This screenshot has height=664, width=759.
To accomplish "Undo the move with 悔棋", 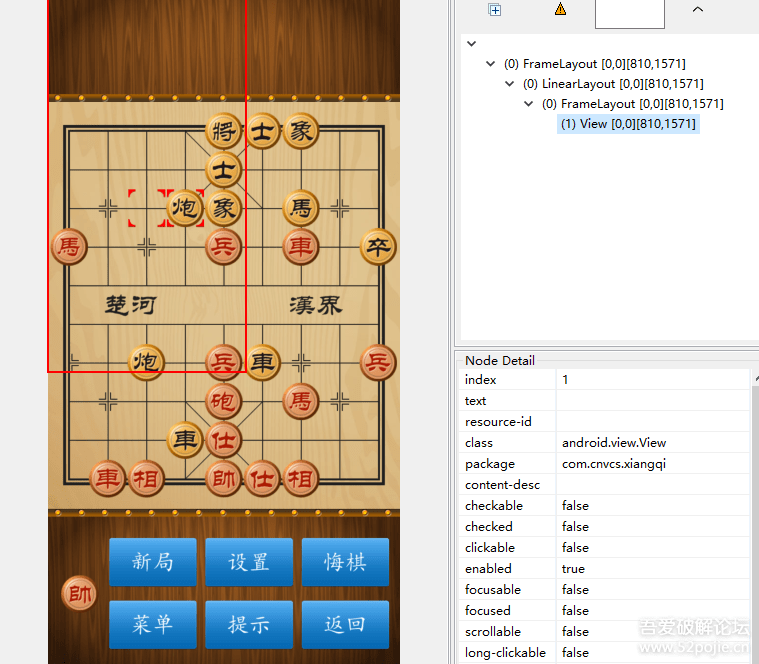I will click(x=345, y=562).
